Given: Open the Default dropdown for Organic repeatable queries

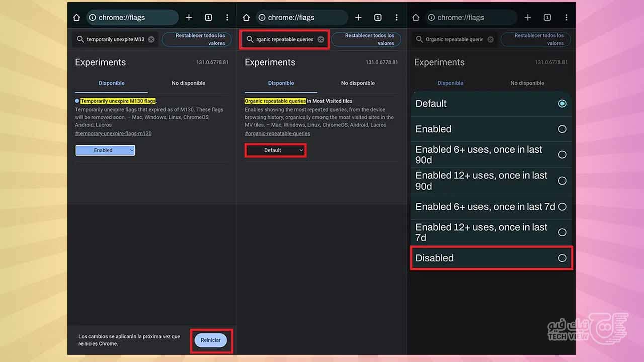Looking at the screenshot, I should point(275,150).
